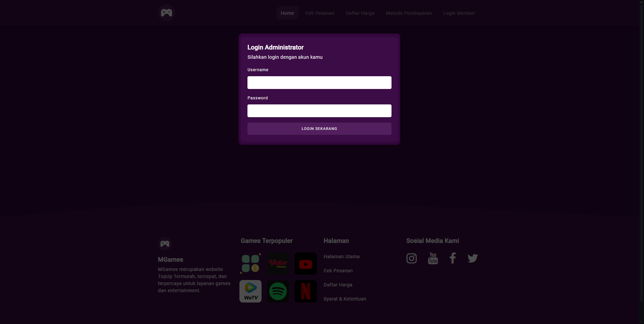Click the gamepad logo in the header
Screen dimensions: 644x324
[x=166, y=13]
